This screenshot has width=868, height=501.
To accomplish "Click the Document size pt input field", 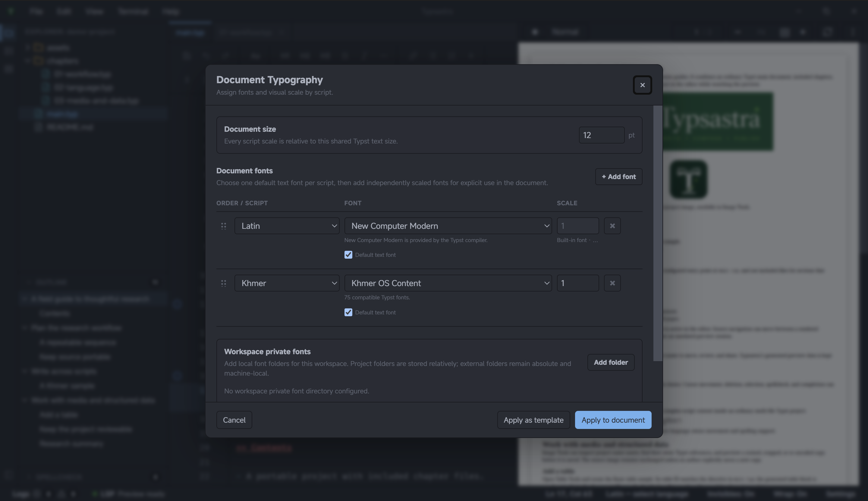I will [x=601, y=135].
